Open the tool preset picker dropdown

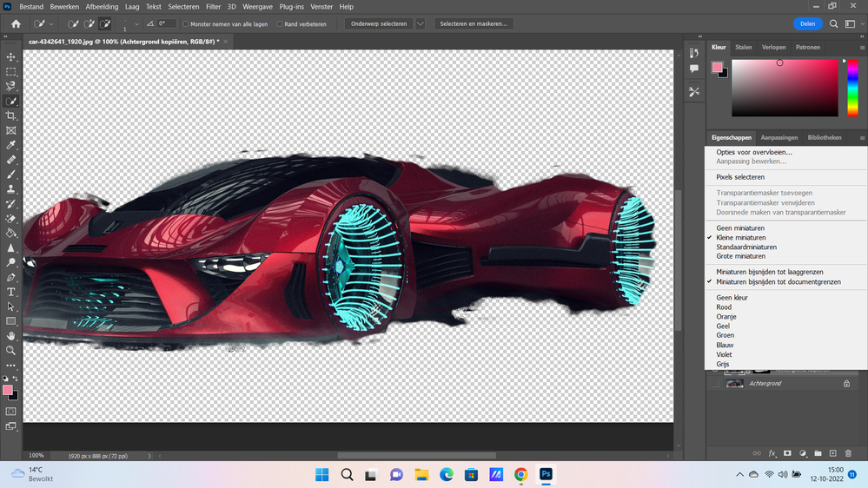50,24
